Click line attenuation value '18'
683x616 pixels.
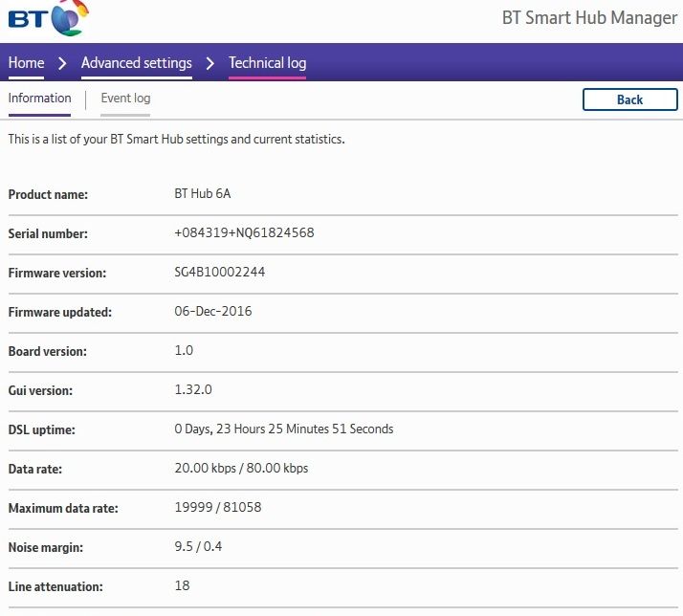coord(182,585)
